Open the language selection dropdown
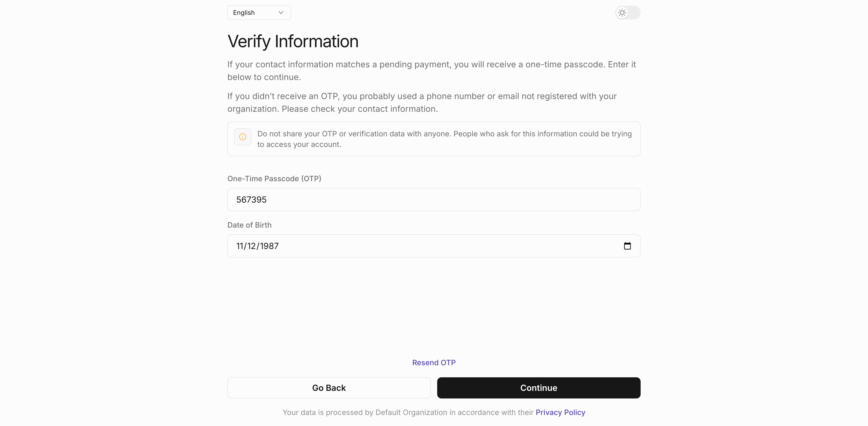 pyautogui.click(x=259, y=12)
